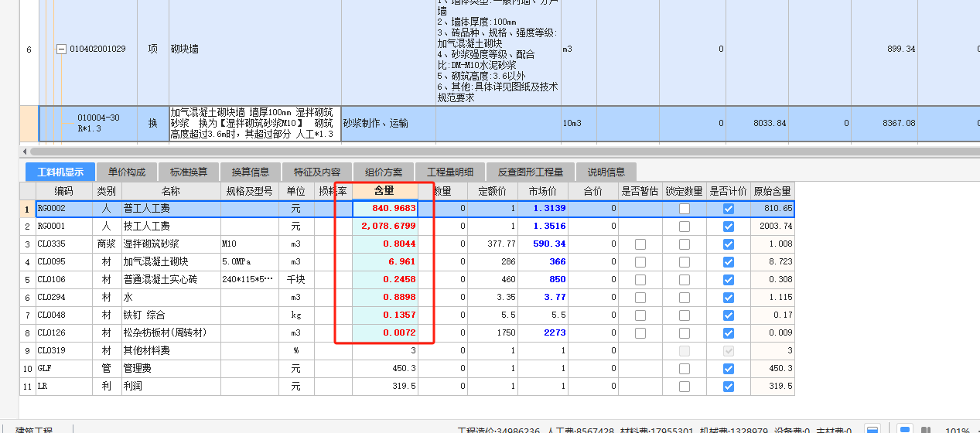Select quota row 010004-30 R*1.3

(98, 124)
